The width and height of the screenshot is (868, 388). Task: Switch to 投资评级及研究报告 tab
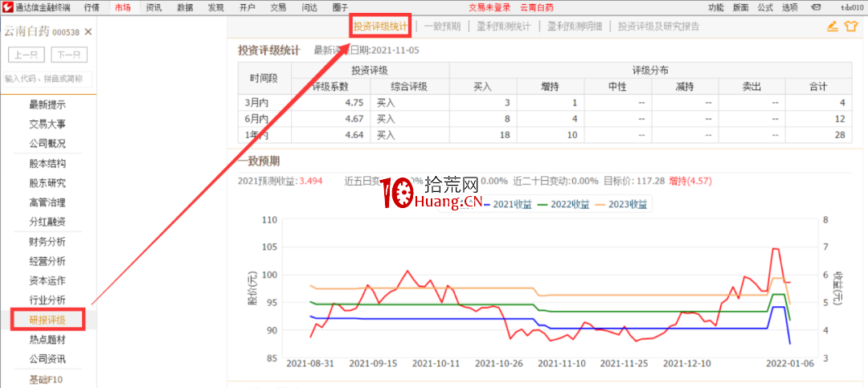click(x=658, y=26)
